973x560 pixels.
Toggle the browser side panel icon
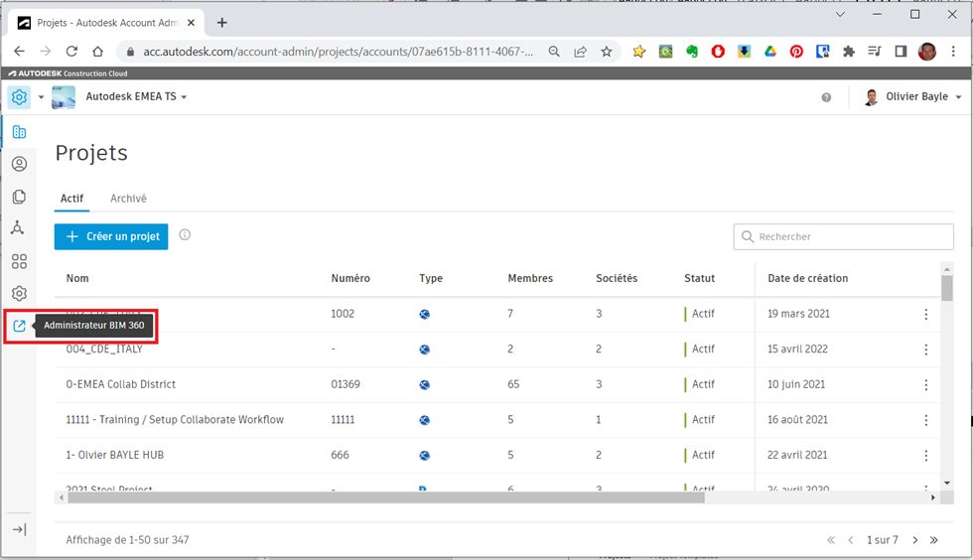click(x=901, y=52)
